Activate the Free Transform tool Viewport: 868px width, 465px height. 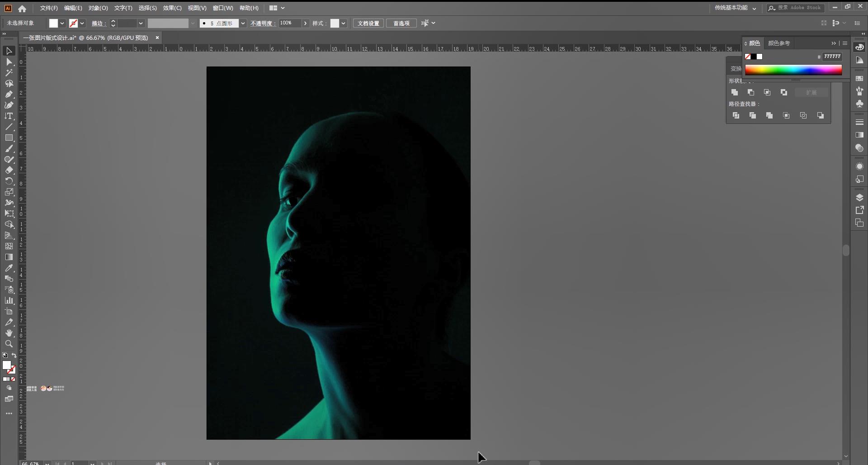tap(9, 214)
